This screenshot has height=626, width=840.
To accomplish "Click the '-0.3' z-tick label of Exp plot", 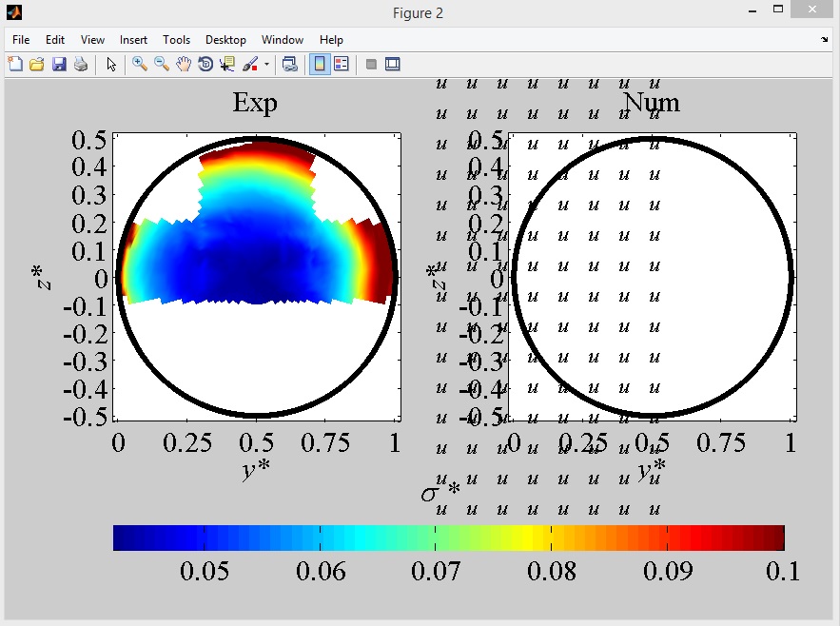I will (x=86, y=362).
